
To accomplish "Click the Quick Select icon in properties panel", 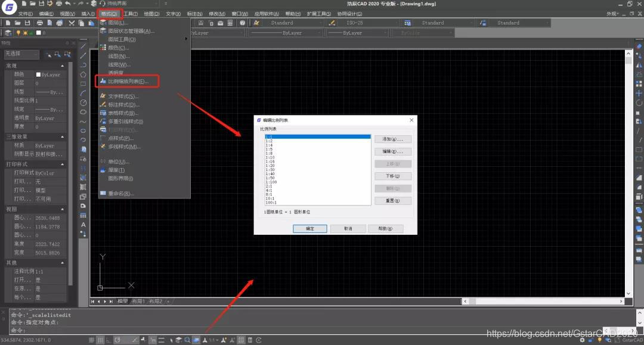I will tap(67, 54).
